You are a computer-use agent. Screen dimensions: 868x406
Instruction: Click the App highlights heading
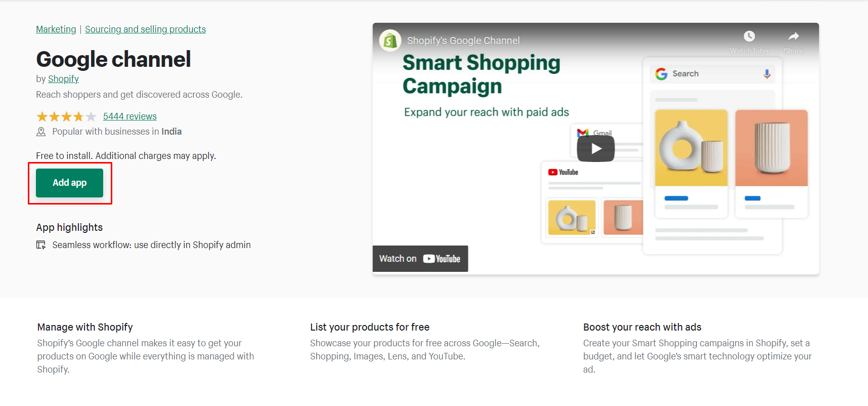[69, 228]
